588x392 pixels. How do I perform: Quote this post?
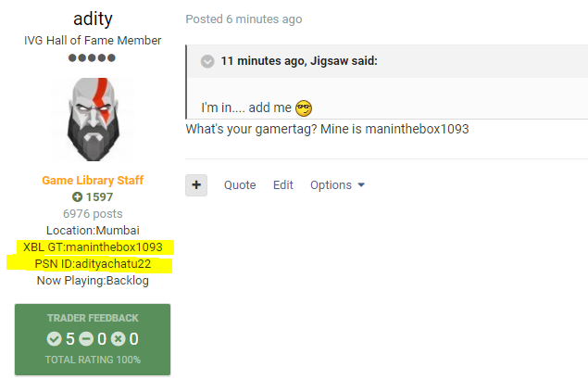[x=240, y=185]
